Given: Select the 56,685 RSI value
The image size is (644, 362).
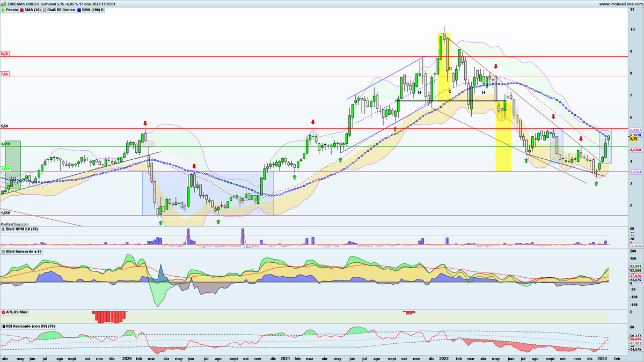Looking at the screenshot, I should pyautogui.click(x=635, y=339).
